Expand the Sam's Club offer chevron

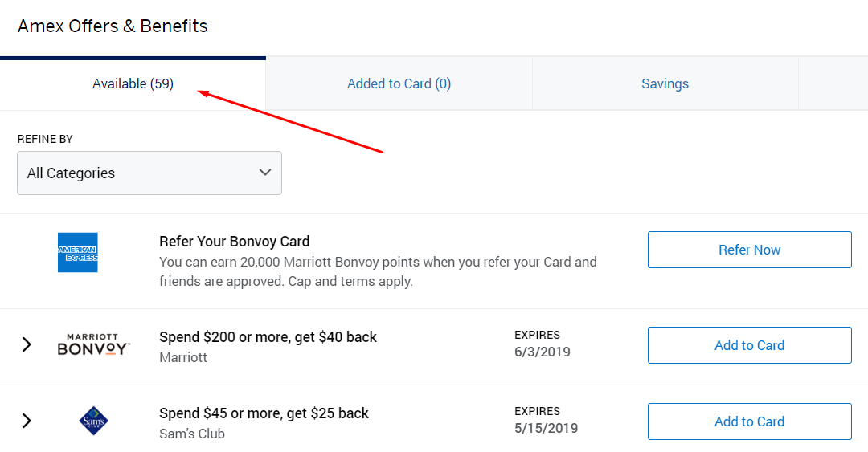click(x=27, y=421)
